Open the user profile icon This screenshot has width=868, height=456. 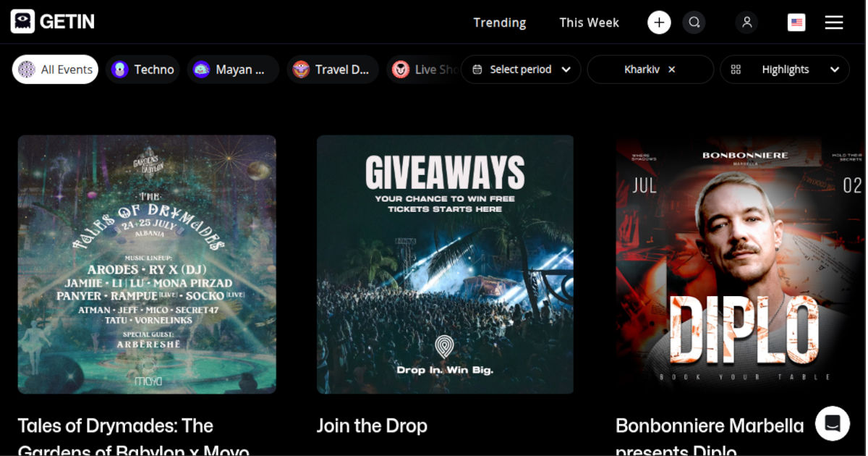click(747, 22)
